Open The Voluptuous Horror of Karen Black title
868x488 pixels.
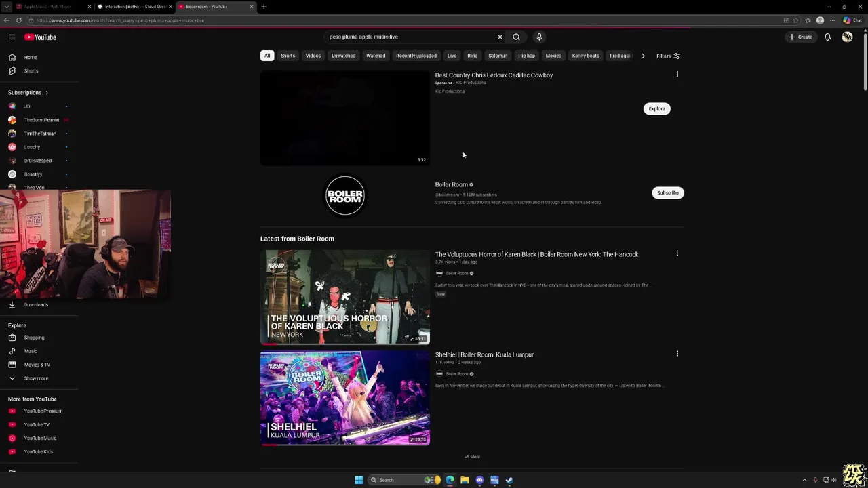[x=537, y=254]
